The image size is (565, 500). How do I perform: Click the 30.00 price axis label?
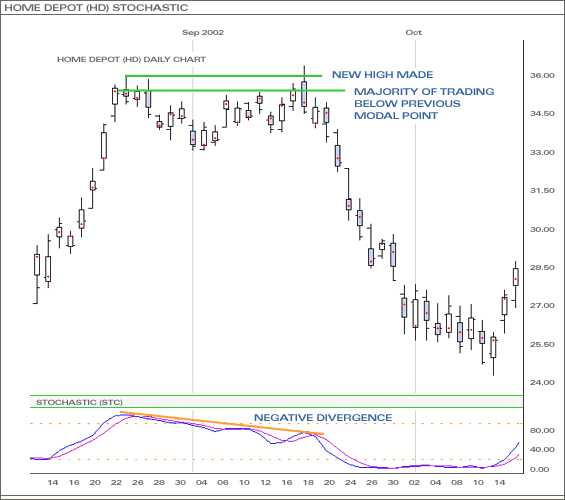tap(542, 229)
